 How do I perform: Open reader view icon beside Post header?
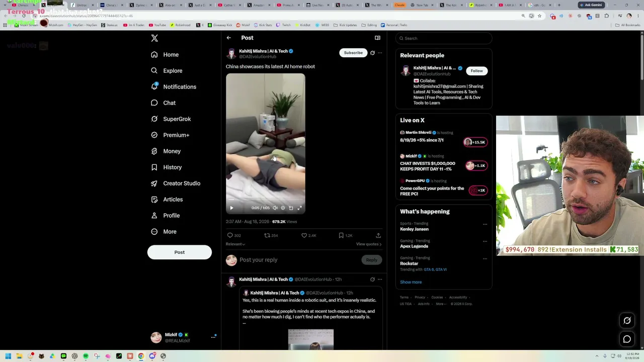tap(377, 38)
